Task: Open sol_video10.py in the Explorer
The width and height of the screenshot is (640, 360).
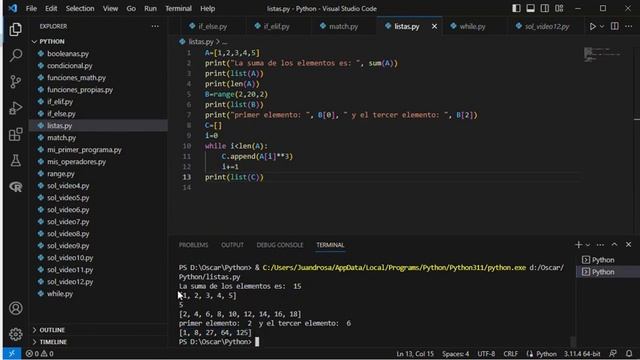Action: pyautogui.click(x=70, y=258)
